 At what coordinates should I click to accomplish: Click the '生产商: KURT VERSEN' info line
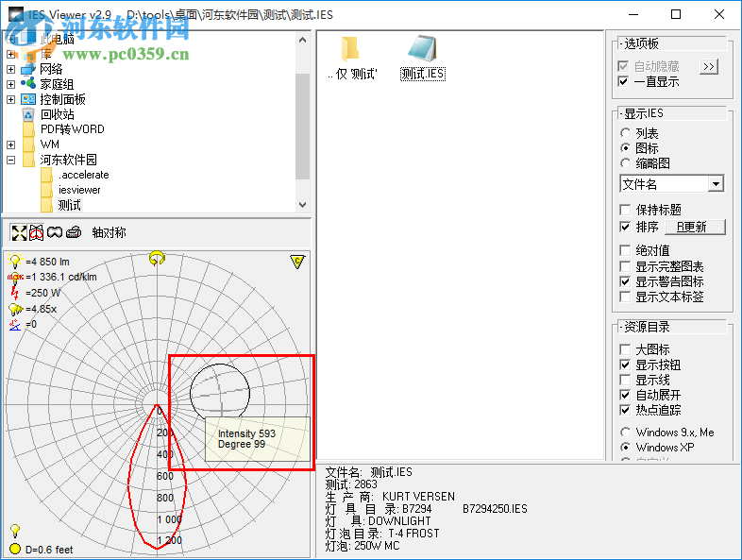tap(390, 497)
